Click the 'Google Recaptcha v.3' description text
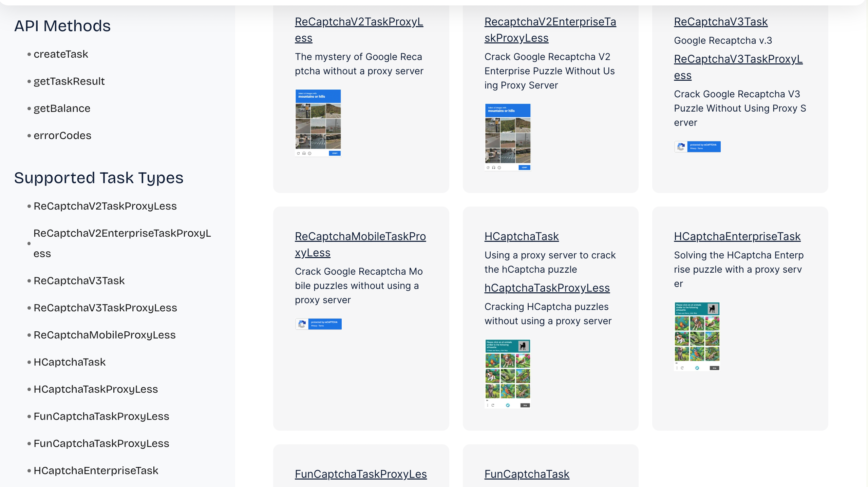The image size is (868, 487). [723, 41]
